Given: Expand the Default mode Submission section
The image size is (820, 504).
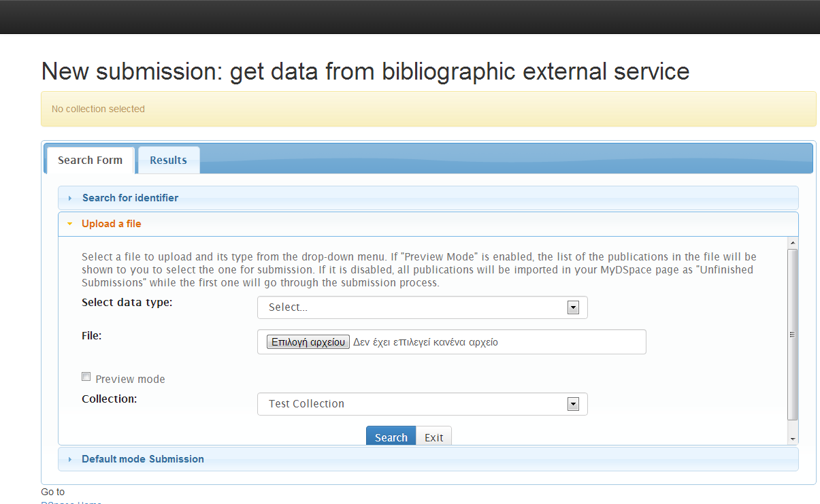Looking at the screenshot, I should [143, 459].
